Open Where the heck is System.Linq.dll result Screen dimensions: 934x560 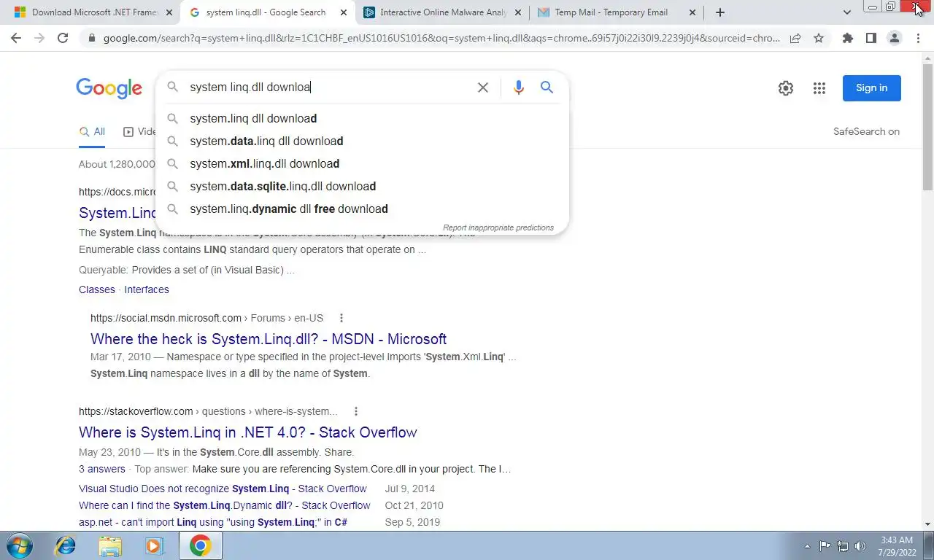click(269, 339)
